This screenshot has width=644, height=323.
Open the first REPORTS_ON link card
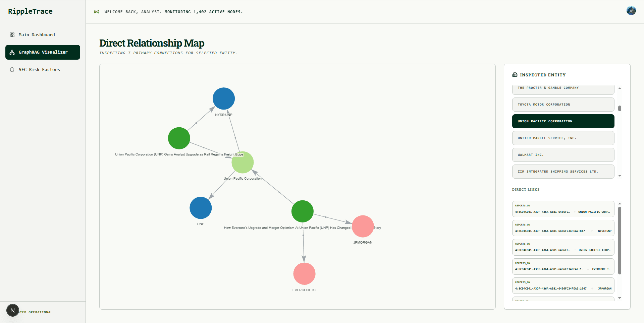(563, 209)
